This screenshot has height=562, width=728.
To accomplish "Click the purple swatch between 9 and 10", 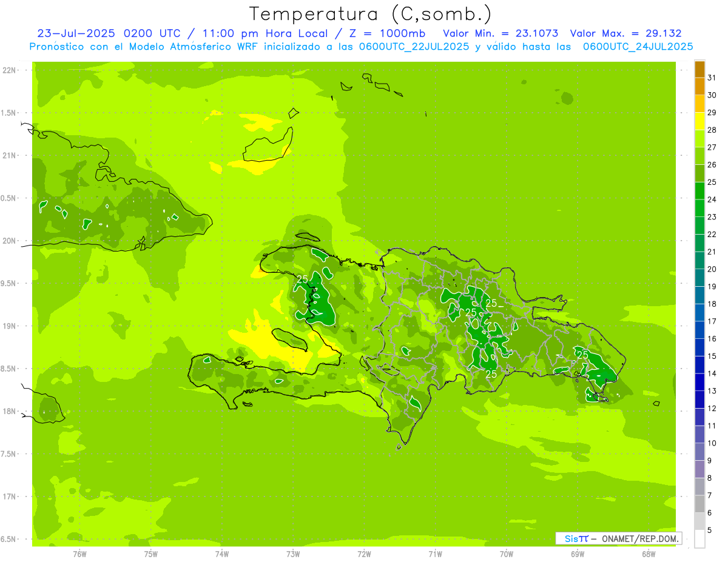I will 699,452.
